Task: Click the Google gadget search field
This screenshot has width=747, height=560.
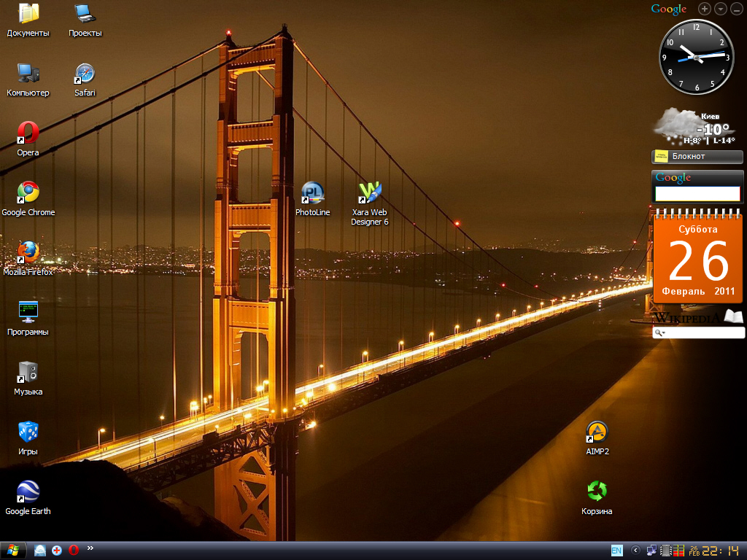Action: (x=697, y=194)
